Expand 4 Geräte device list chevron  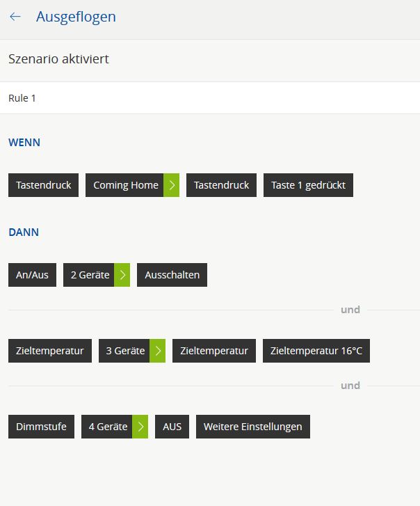(140, 427)
